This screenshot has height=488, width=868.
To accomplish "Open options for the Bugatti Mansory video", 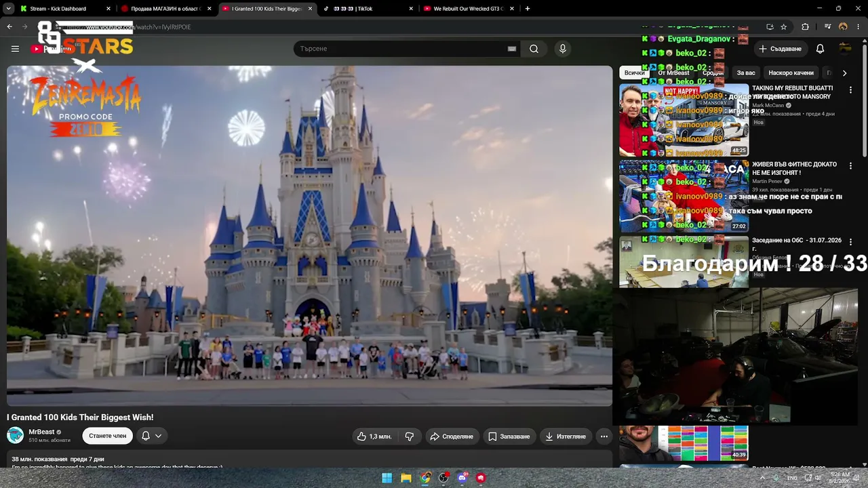I will pyautogui.click(x=850, y=89).
